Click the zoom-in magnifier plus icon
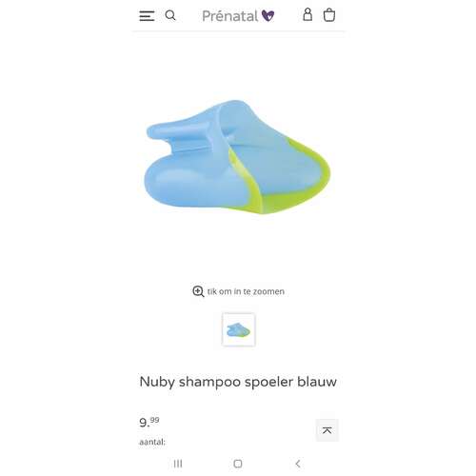Image resolution: width=476 pixels, height=476 pixels. coord(198,291)
